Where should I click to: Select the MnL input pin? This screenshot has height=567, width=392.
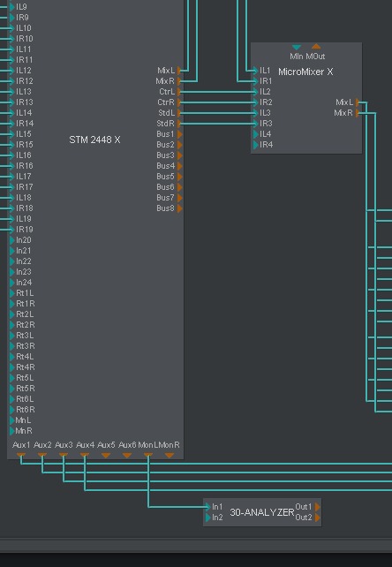(12, 420)
